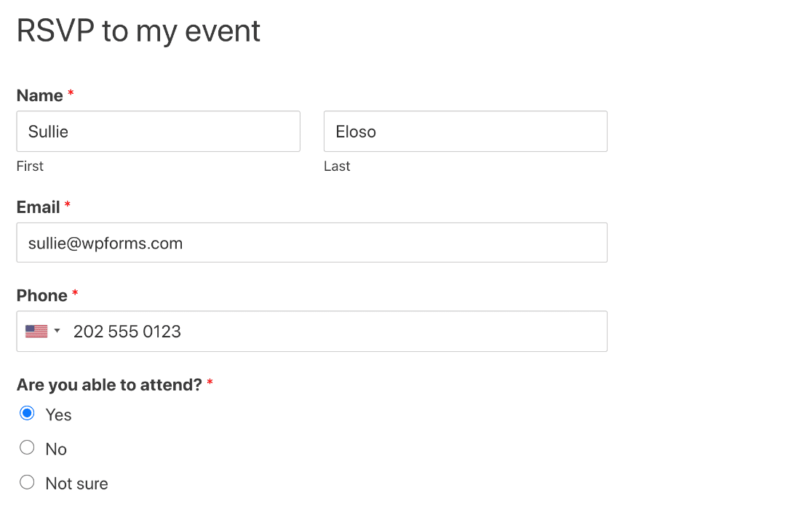
Task: Click the Name field label
Action: [39, 95]
